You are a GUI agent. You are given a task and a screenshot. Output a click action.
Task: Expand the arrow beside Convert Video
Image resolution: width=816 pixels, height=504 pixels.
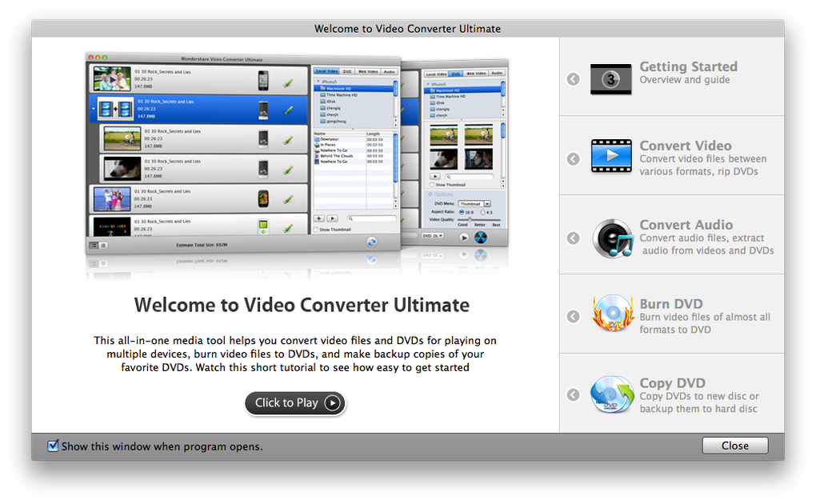[573, 159]
